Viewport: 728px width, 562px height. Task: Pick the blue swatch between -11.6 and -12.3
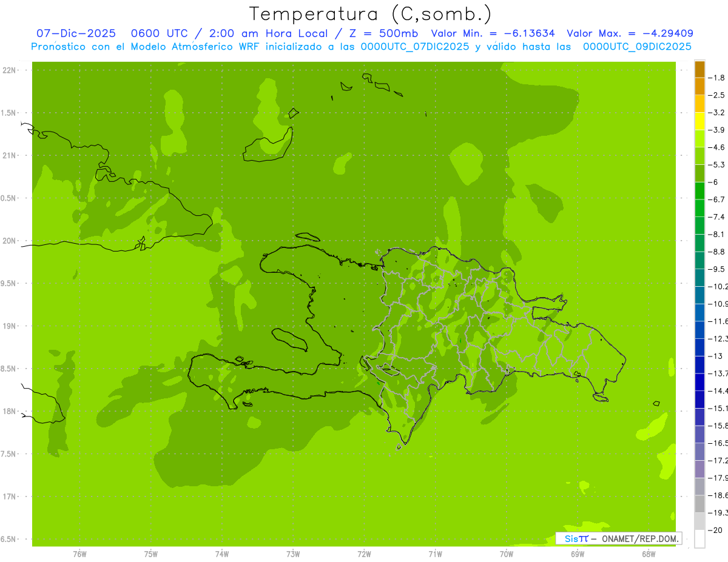[x=699, y=330]
